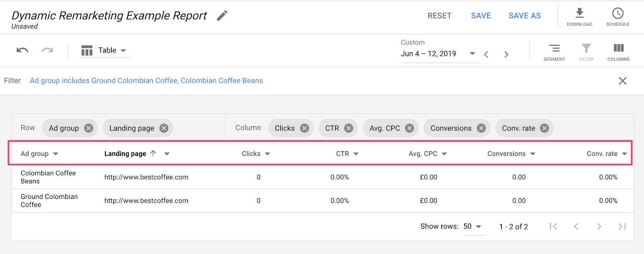
Task: Change the Show rows count dropdown
Action: 473,227
